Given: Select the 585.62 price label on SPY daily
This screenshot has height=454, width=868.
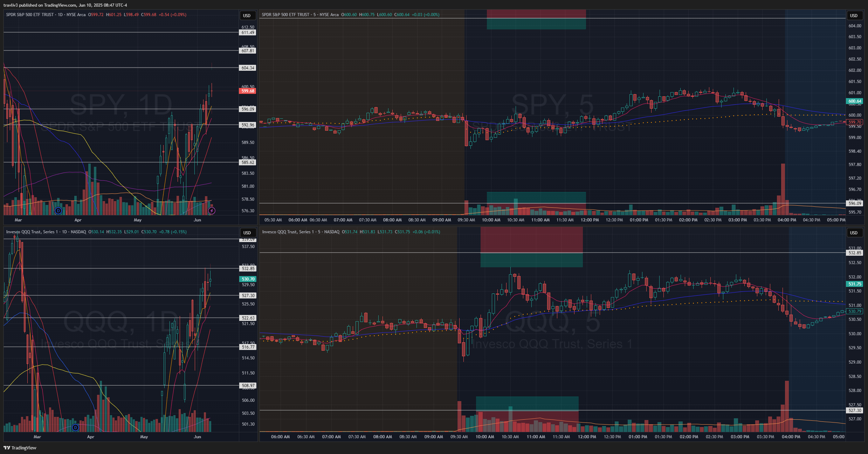Looking at the screenshot, I should pos(248,163).
